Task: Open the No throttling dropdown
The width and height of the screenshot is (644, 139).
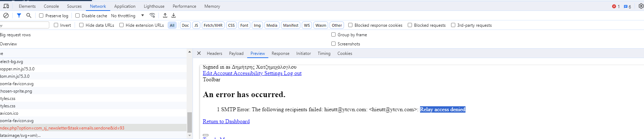Action: [127, 16]
